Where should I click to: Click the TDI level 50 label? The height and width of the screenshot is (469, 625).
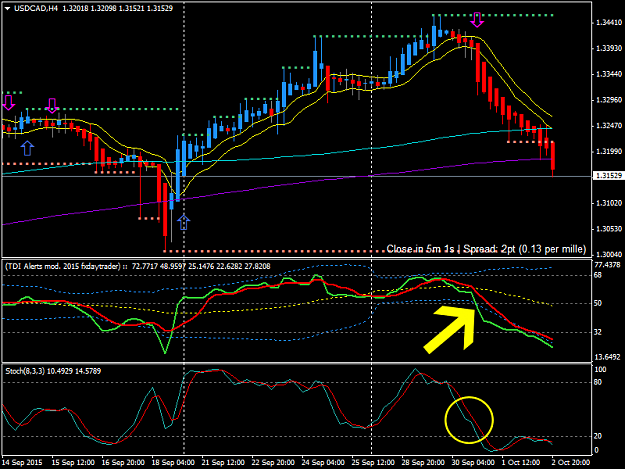(598, 304)
